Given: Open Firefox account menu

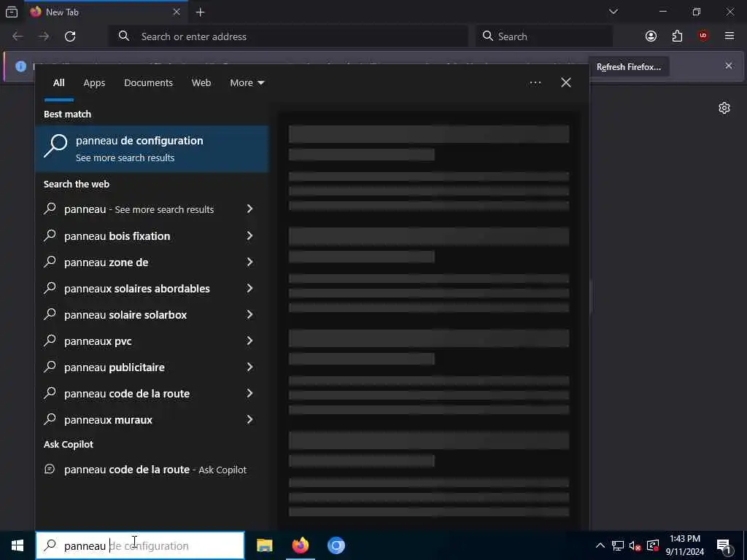Looking at the screenshot, I should point(651,36).
